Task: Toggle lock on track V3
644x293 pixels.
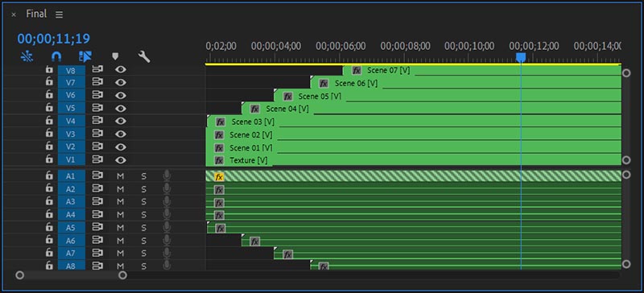Action: coord(49,133)
